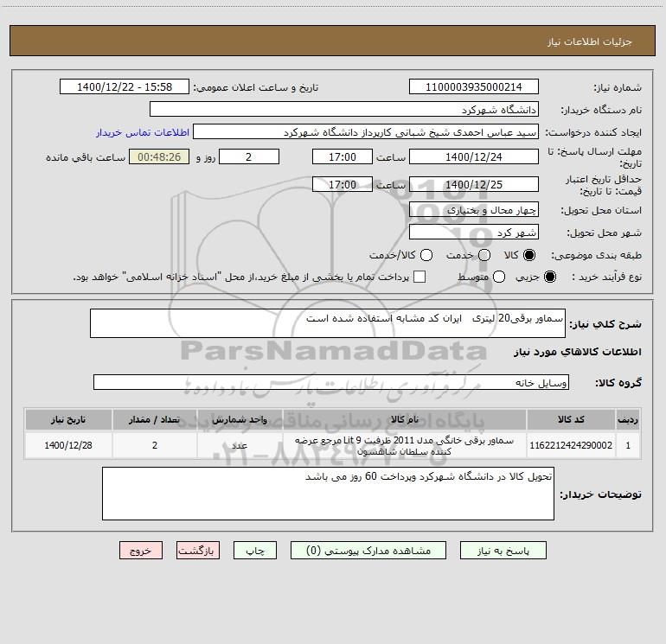Select the جزیی purchase type radio
The height and width of the screenshot is (644, 666).
coord(550,277)
